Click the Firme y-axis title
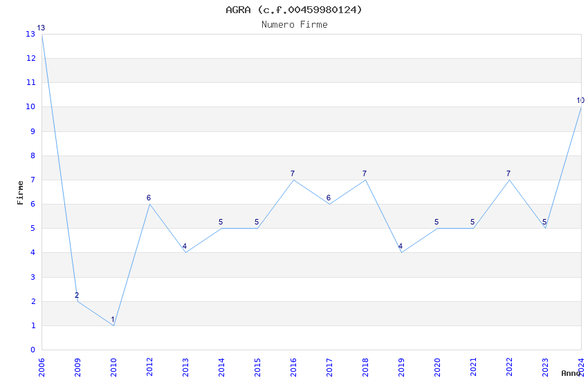Viewport: 588px width, 380px height. [20, 193]
